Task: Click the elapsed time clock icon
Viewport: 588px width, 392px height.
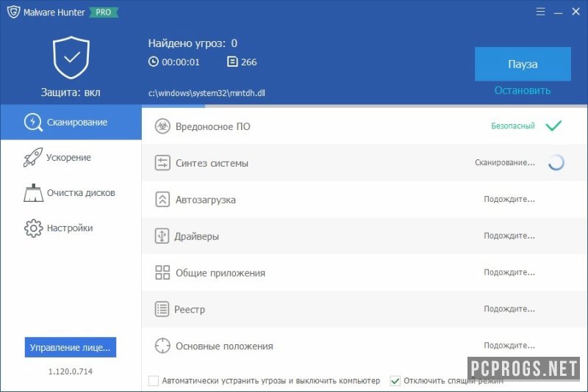Action: (x=154, y=62)
